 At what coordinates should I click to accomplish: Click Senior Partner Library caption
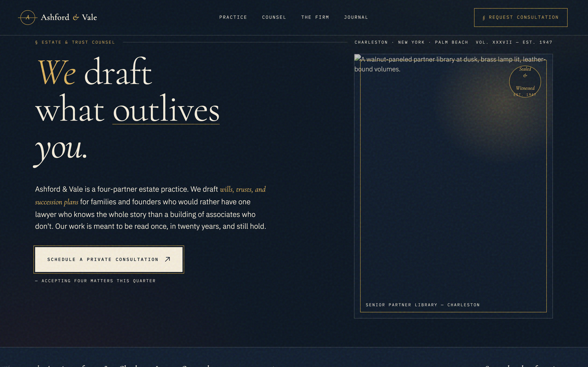point(423,305)
